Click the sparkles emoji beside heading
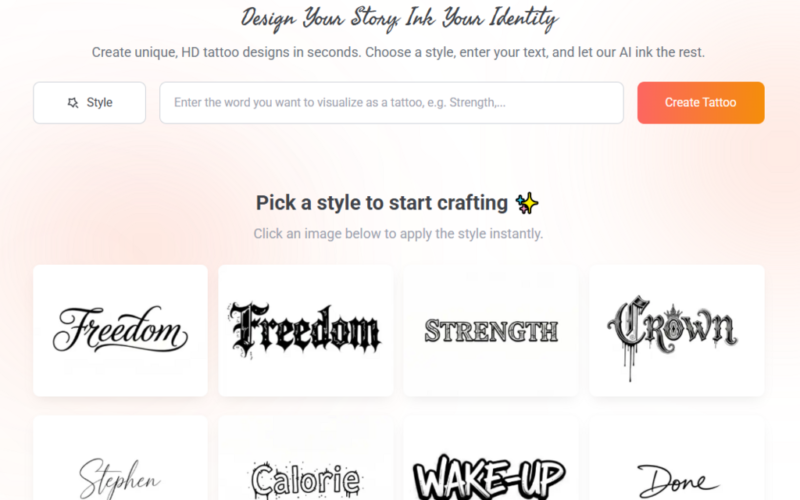The image size is (800, 500). coord(527,203)
